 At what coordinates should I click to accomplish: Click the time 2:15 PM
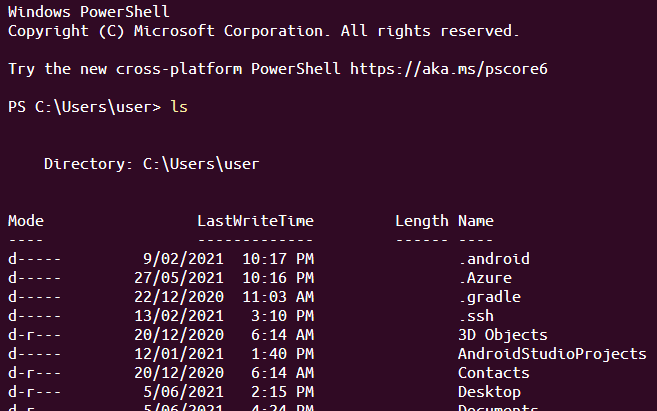[x=283, y=392]
